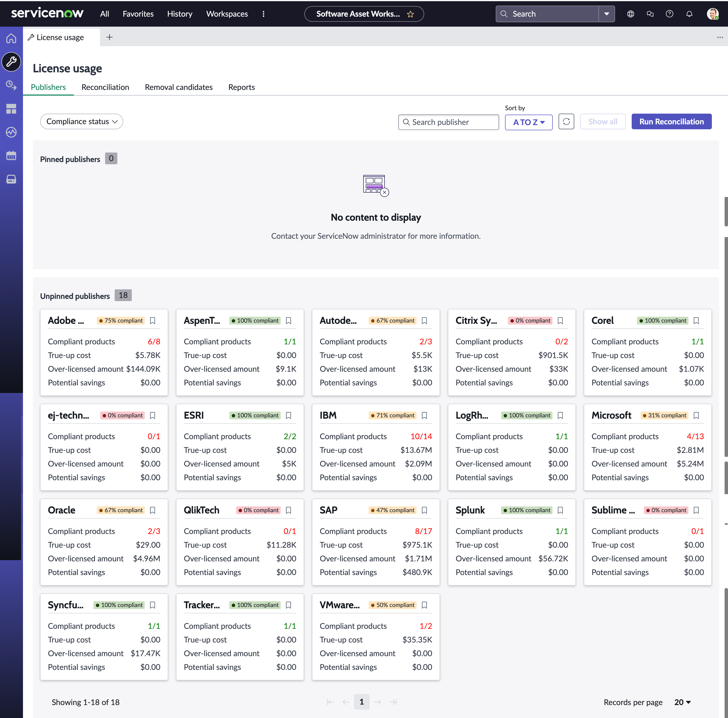Pin the Sublime publisher card

coord(696,510)
